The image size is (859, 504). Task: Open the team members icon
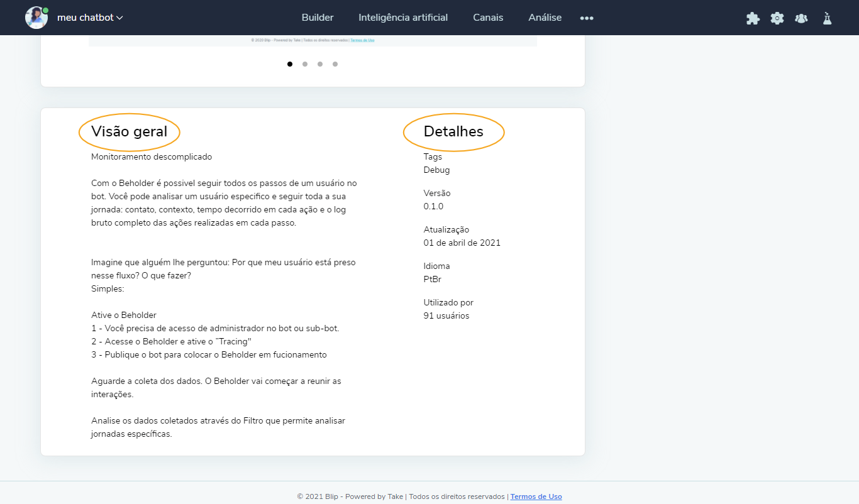[801, 18]
